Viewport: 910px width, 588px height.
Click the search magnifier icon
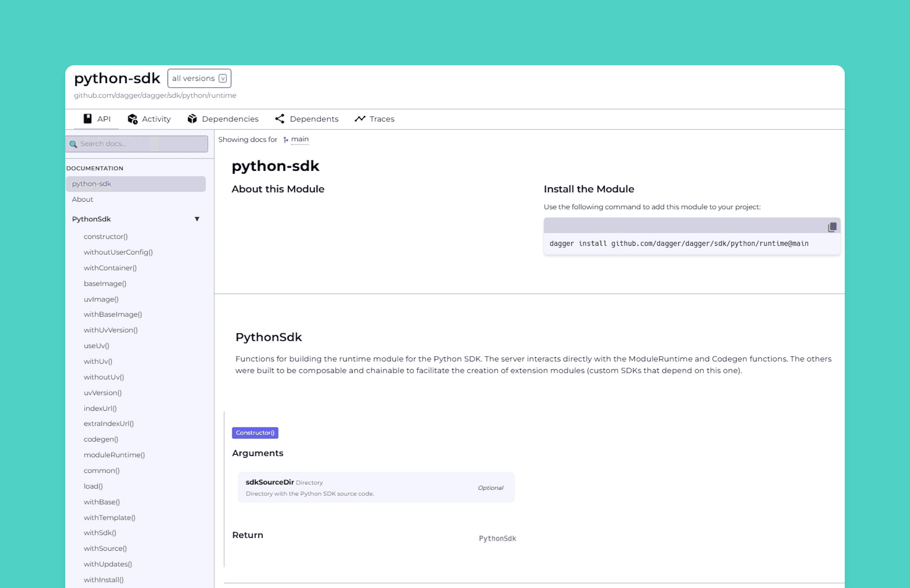(73, 144)
